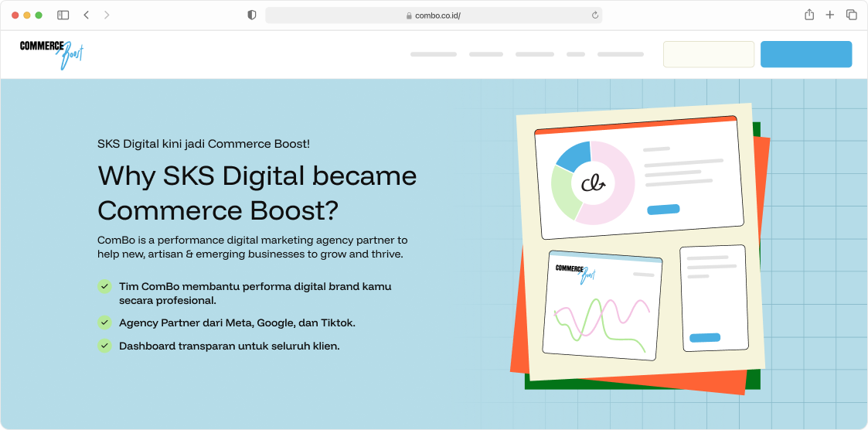Open the Share icon in toolbar
The width and height of the screenshot is (868, 430).
[x=809, y=15]
